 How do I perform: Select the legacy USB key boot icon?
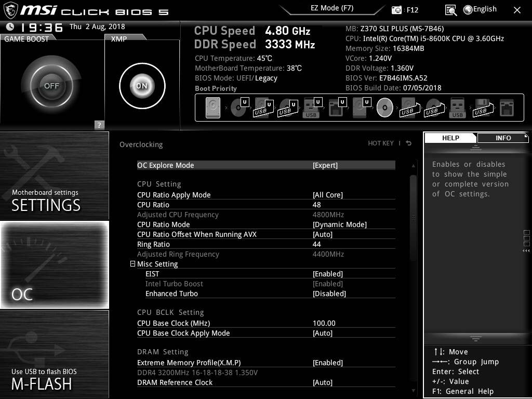tap(457, 108)
